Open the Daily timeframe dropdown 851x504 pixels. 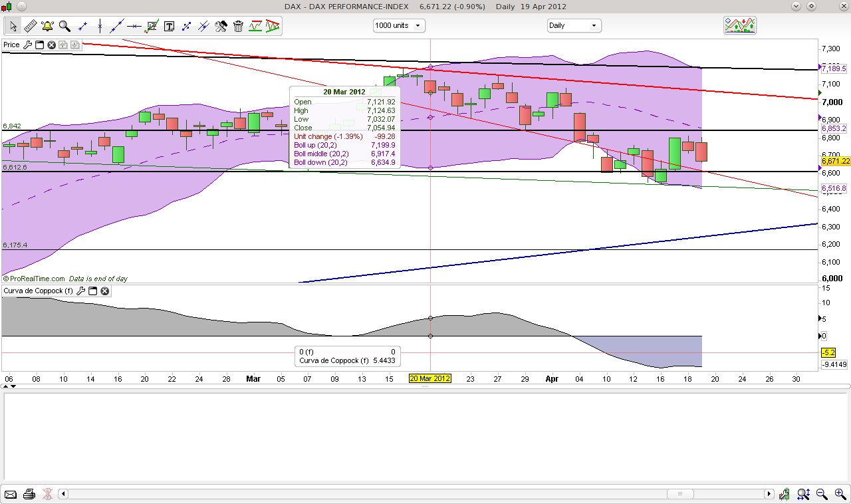574,25
